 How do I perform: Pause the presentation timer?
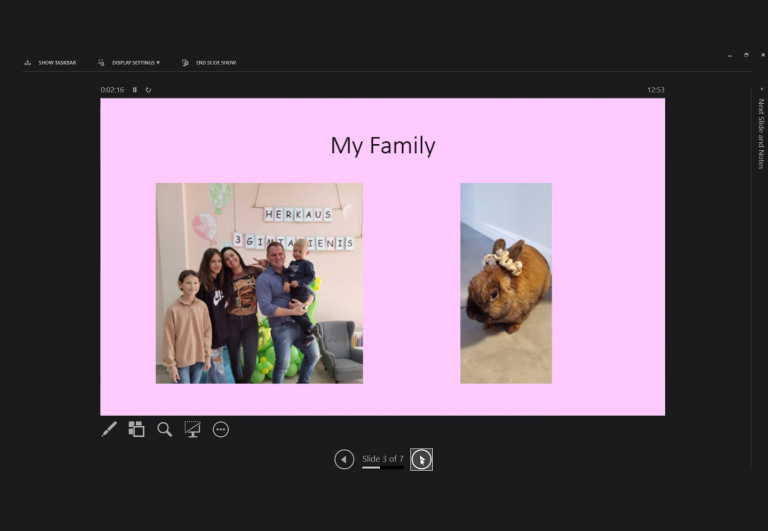135,90
